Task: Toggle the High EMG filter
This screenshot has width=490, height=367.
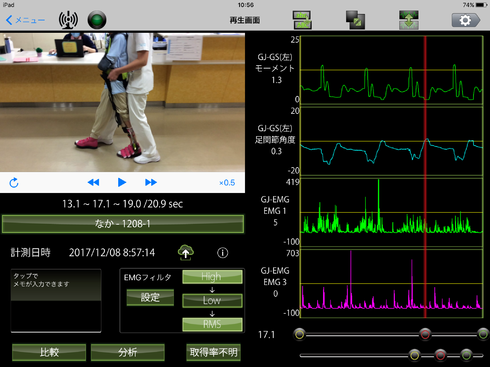Action: pos(212,277)
